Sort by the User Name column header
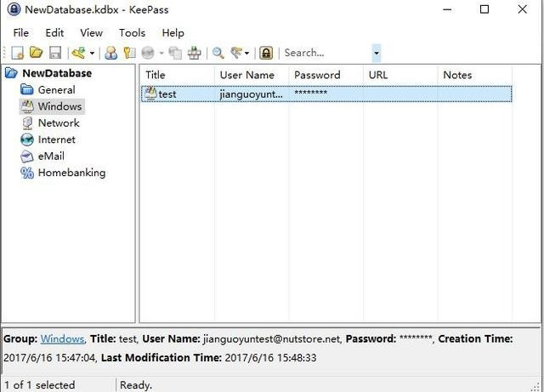 tap(252, 75)
